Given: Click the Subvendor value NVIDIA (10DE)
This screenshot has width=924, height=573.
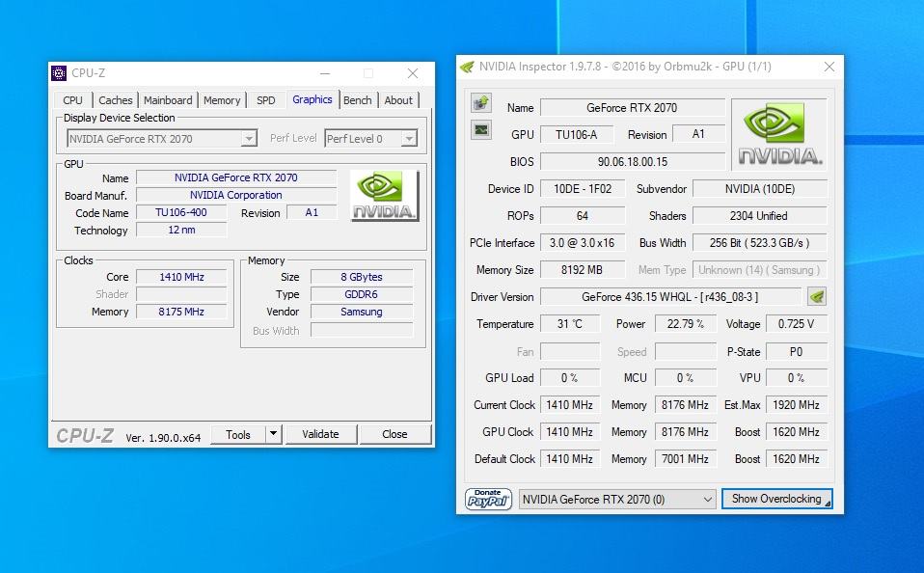Looking at the screenshot, I should click(x=760, y=189).
